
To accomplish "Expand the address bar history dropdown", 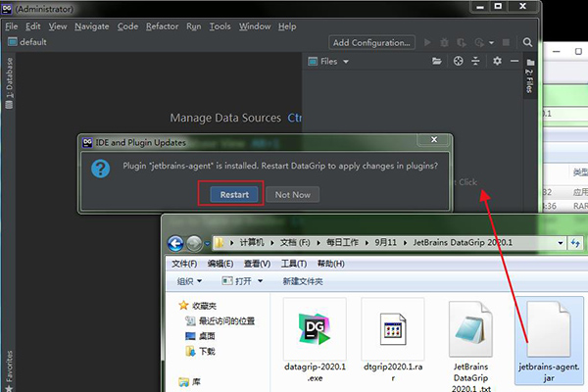I will tap(561, 243).
